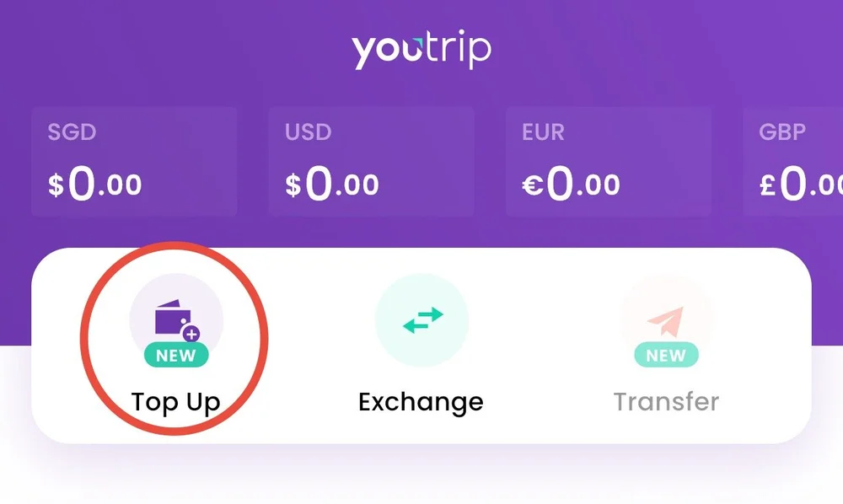
Task: Click the plus sign on wallet icon
Action: 191,334
